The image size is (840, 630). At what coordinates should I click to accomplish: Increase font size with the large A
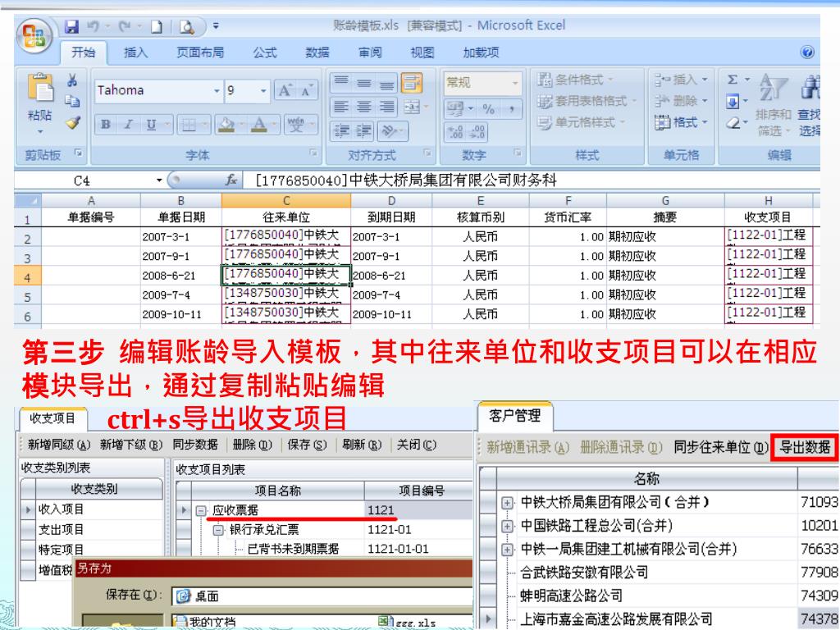point(285,90)
